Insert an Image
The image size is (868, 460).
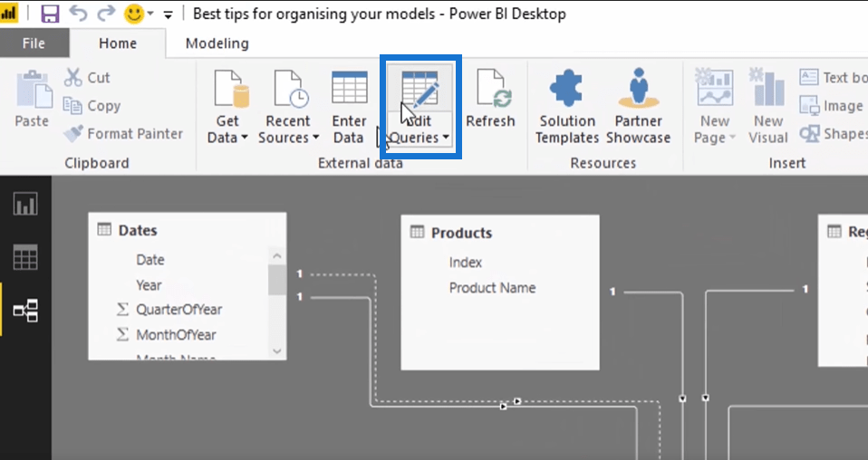pyautogui.click(x=832, y=106)
